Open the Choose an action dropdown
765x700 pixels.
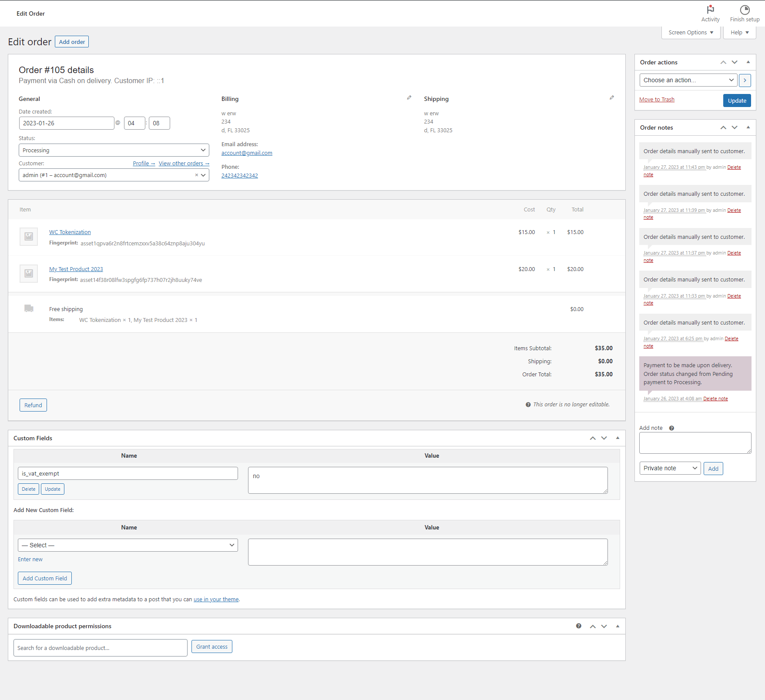(x=688, y=80)
